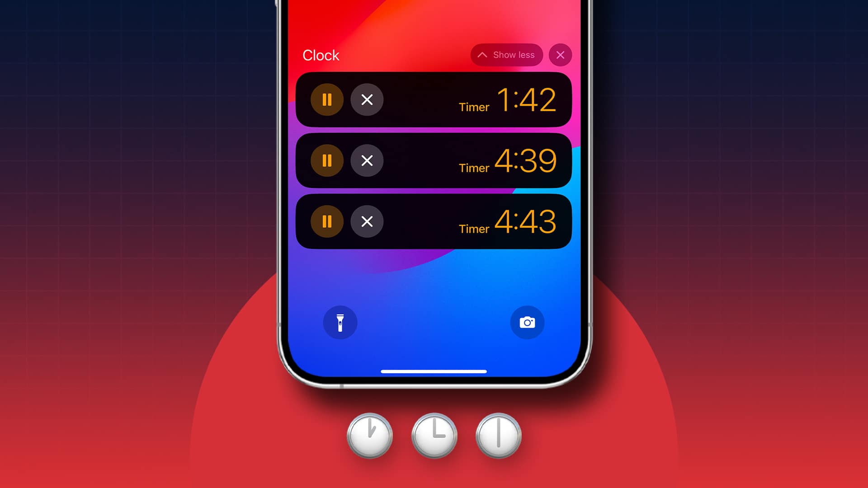The height and width of the screenshot is (488, 868).
Task: Cancel the 4:43 timer
Action: 367,222
